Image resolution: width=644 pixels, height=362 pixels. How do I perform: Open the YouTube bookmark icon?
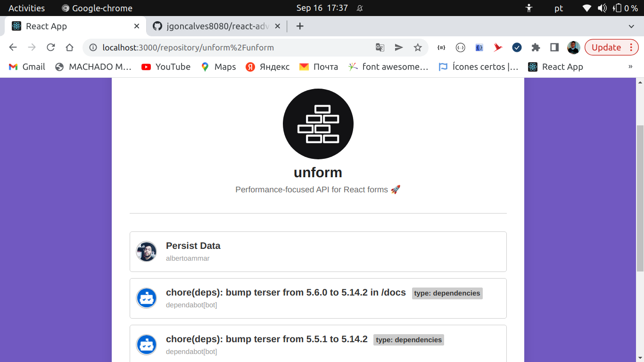(x=146, y=67)
